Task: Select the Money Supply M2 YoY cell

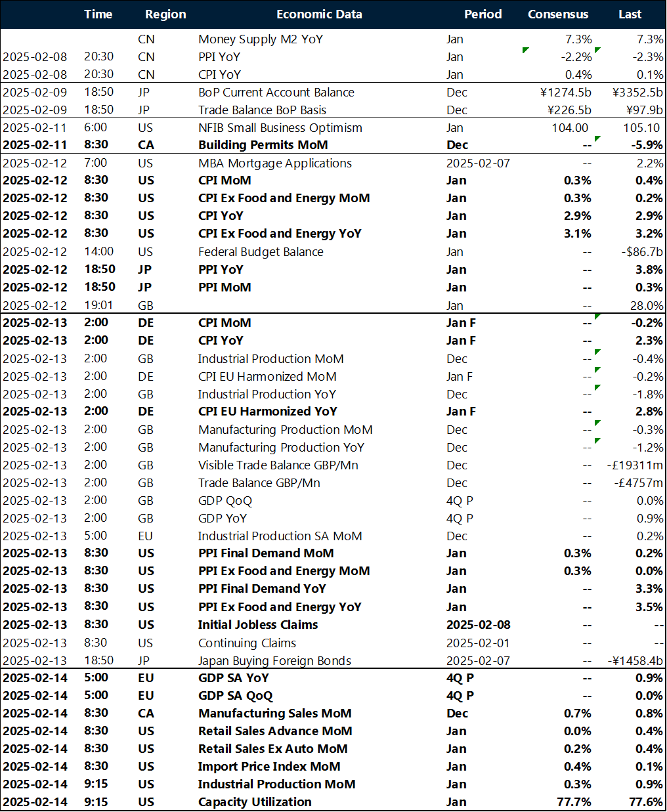Action: (261, 39)
